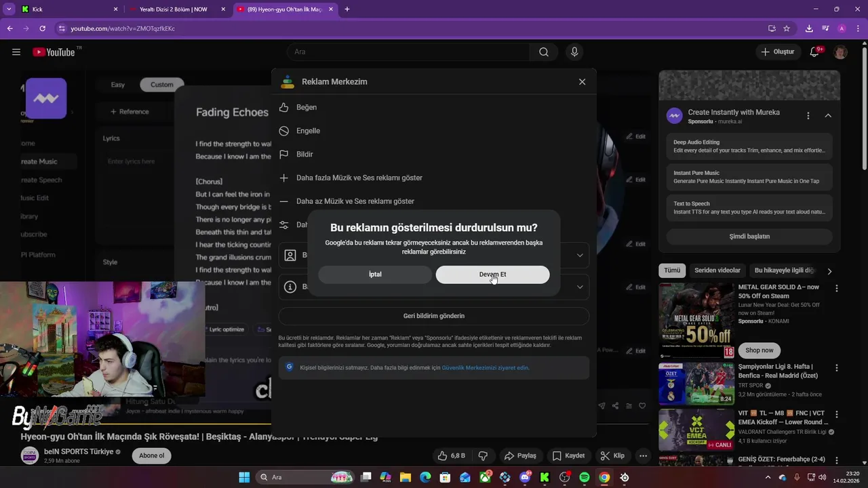868x488 pixels.
Task: Click the YouTube search field
Action: 408,52
